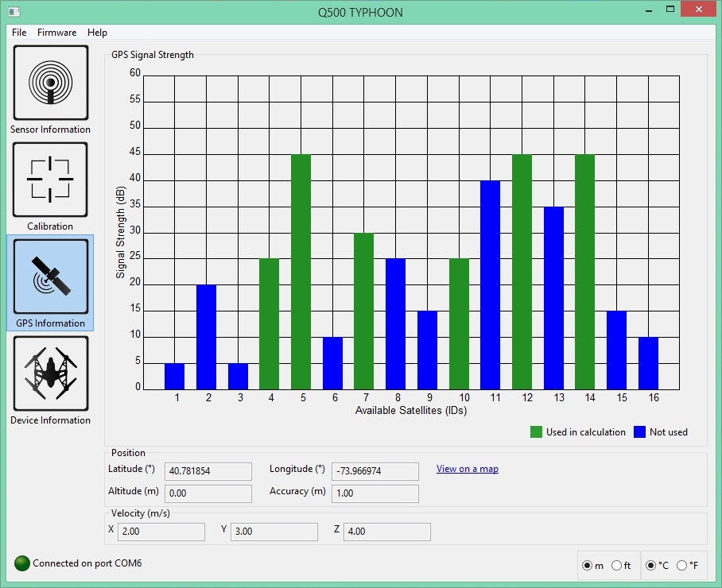This screenshot has height=588, width=722.
Task: Click the blue bar for satellite 3
Action: 238,377
